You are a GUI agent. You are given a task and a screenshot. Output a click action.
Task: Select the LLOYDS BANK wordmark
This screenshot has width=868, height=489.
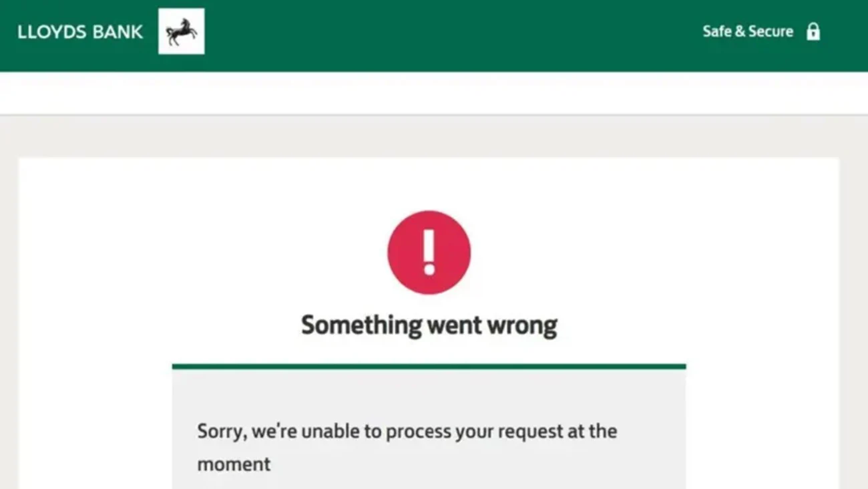tap(80, 32)
